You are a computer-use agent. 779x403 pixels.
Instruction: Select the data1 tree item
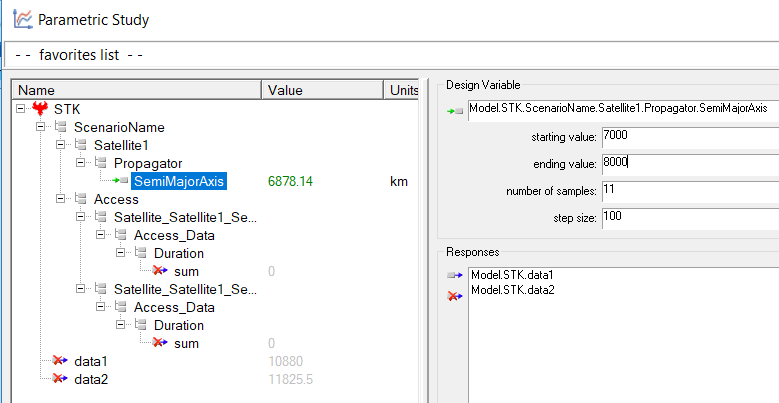(x=90, y=361)
